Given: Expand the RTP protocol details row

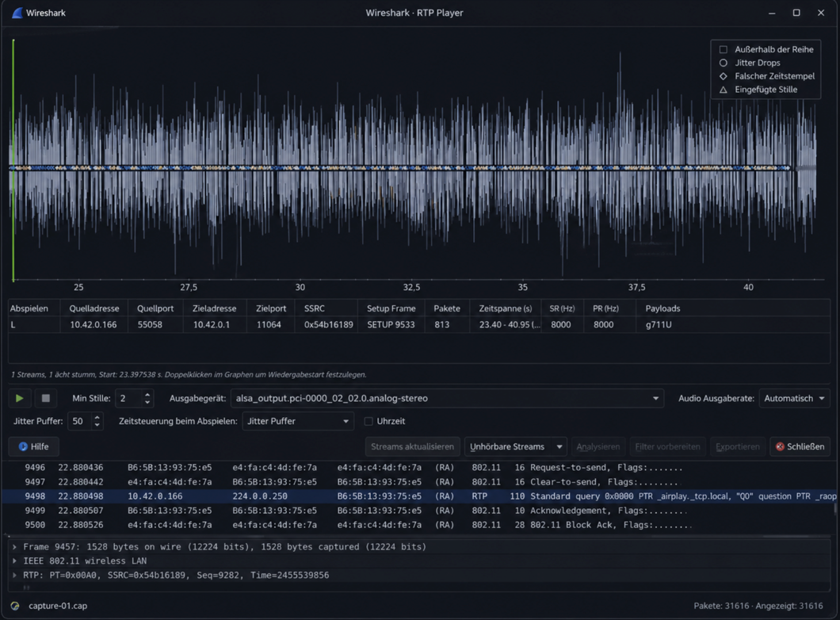Looking at the screenshot, I should pyautogui.click(x=14, y=575).
